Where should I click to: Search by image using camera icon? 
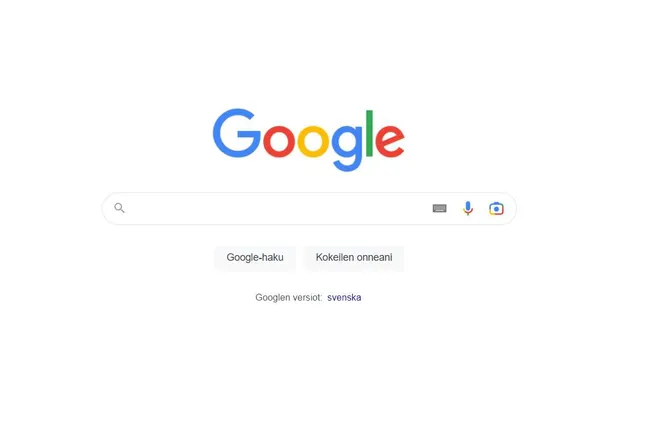[496, 208]
